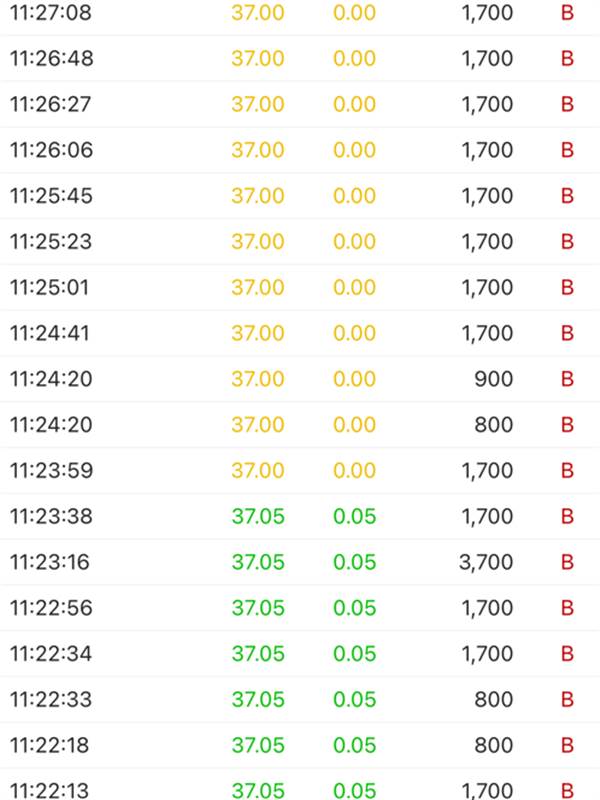The image size is (600, 800).
Task: Open the 11:24:41 trade line
Action: [300, 333]
